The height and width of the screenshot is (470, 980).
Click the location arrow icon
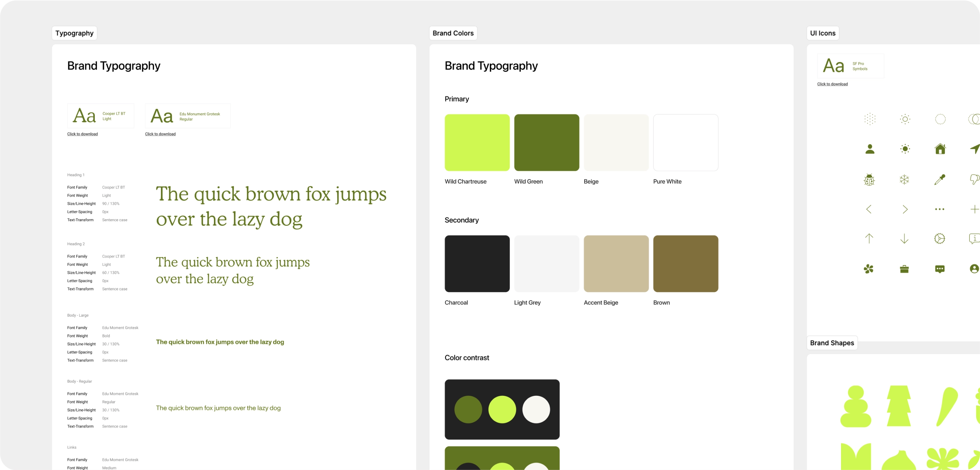[975, 149]
